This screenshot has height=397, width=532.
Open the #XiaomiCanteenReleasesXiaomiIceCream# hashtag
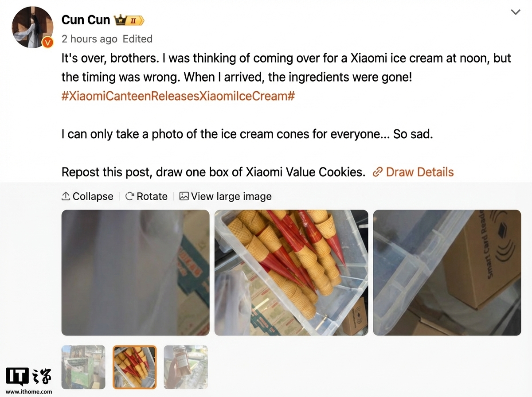pyautogui.click(x=178, y=96)
